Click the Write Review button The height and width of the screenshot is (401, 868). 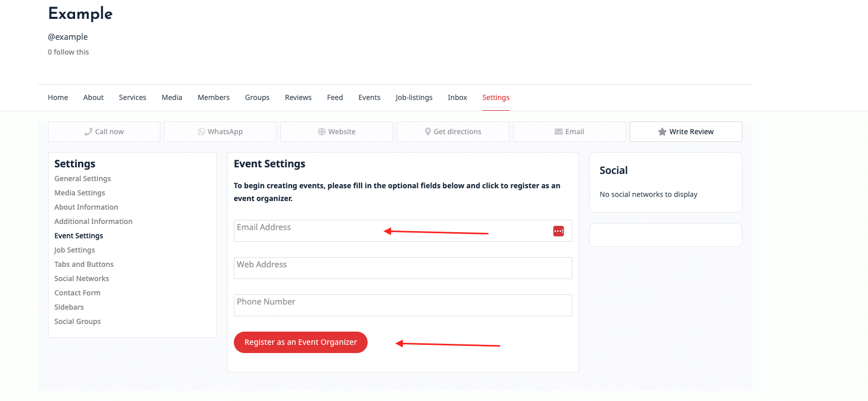686,132
